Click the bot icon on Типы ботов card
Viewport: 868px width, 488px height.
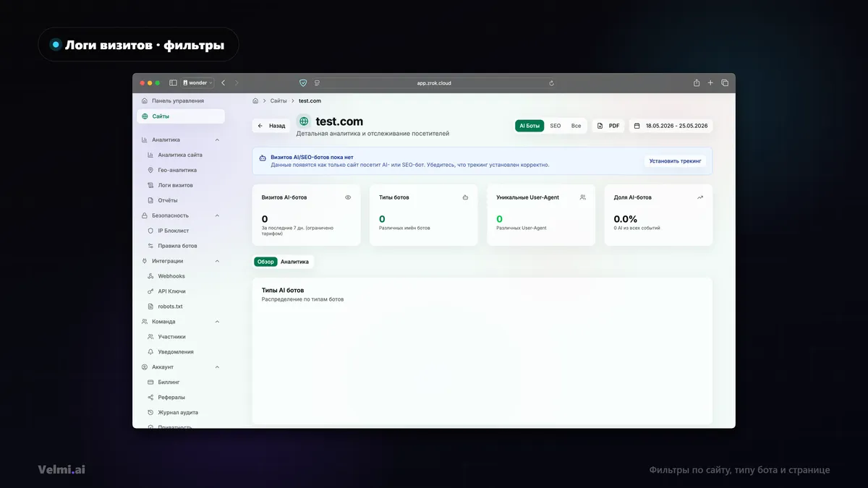465,197
